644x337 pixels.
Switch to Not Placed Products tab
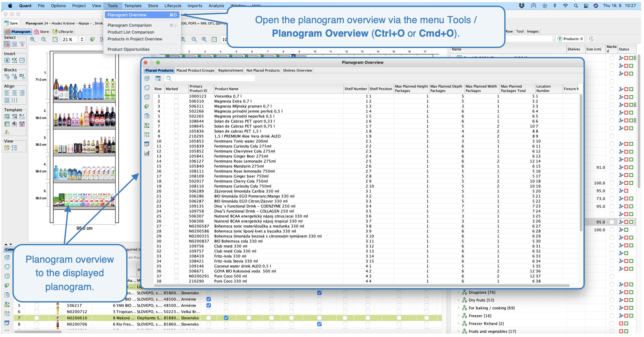[263, 70]
